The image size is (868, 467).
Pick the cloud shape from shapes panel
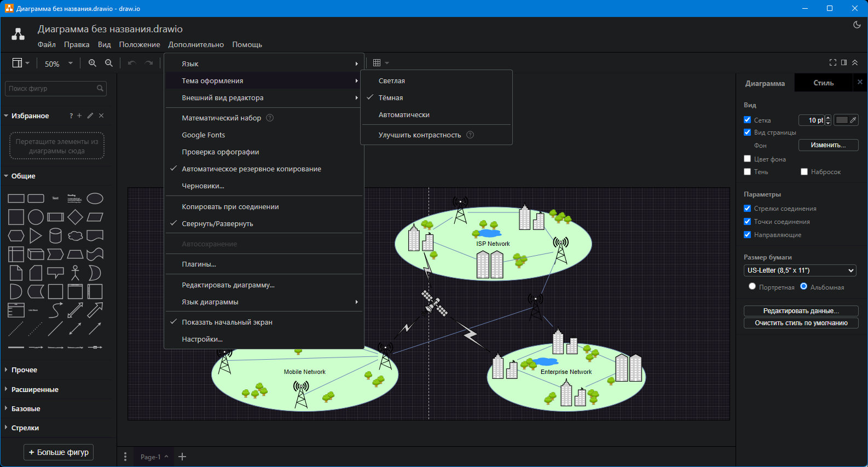[75, 236]
